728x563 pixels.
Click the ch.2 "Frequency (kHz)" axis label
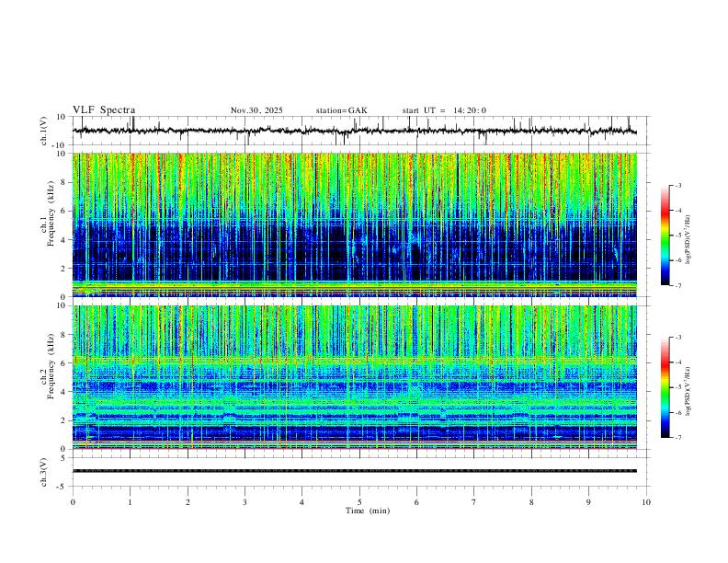(51, 366)
